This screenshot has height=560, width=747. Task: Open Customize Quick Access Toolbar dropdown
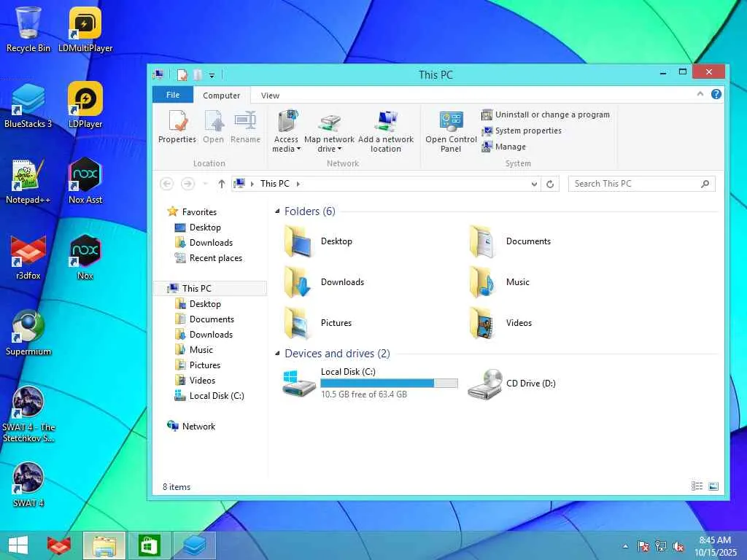(212, 75)
